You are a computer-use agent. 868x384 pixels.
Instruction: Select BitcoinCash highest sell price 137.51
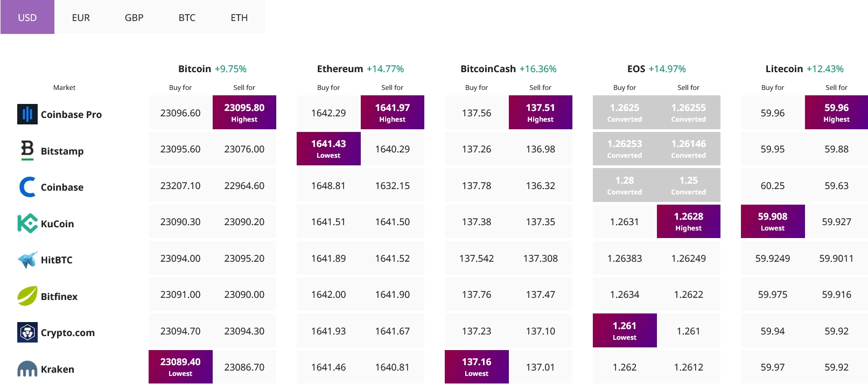click(x=541, y=113)
